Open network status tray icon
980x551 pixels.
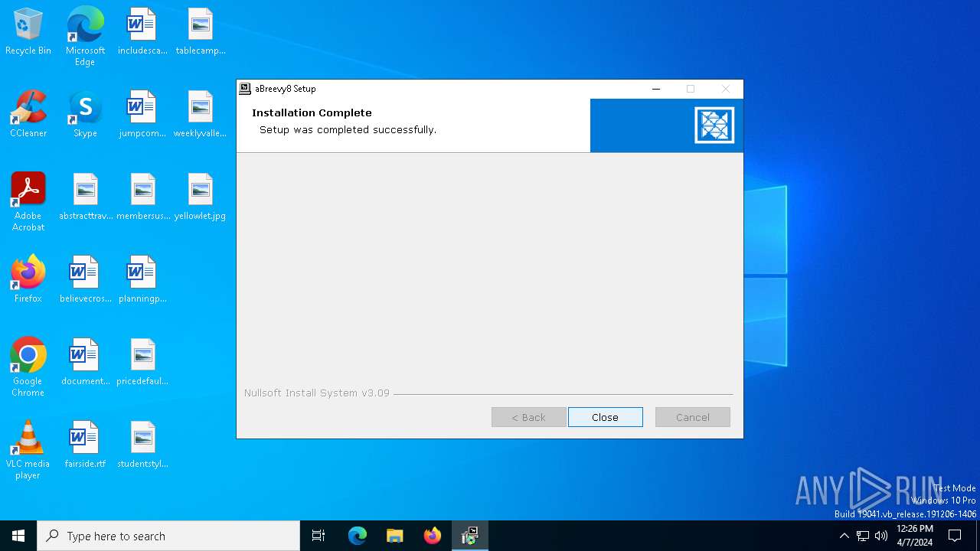point(863,536)
